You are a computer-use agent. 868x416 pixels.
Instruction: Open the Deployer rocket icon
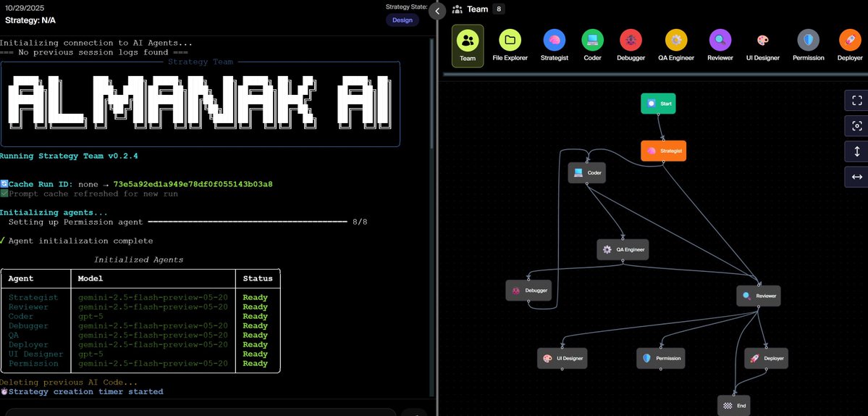(x=849, y=41)
